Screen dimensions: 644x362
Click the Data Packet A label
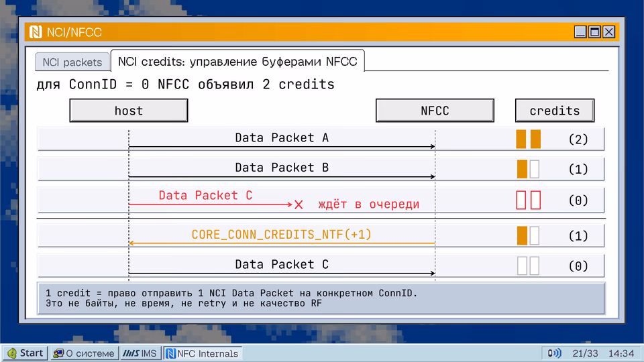[x=282, y=137]
